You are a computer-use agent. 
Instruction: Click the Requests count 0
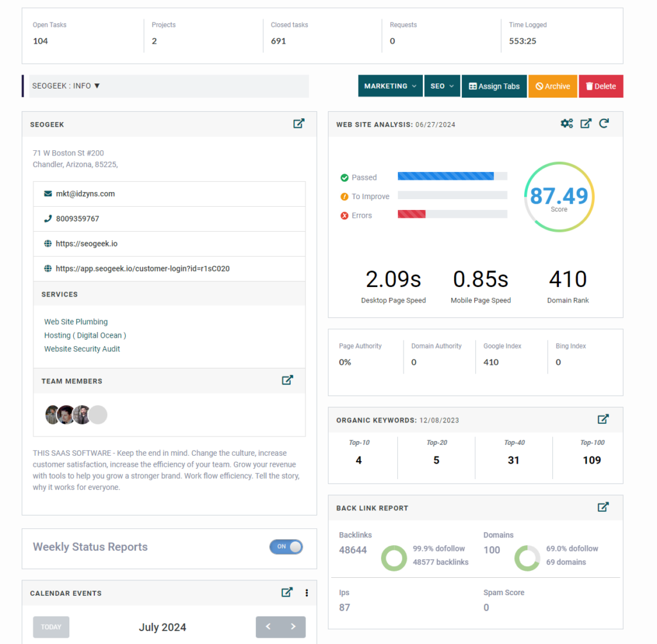point(392,41)
